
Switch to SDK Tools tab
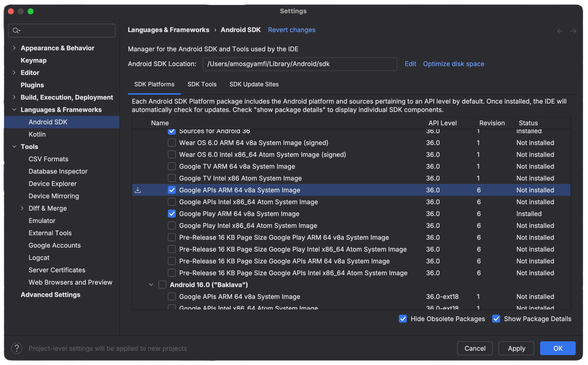(x=202, y=84)
